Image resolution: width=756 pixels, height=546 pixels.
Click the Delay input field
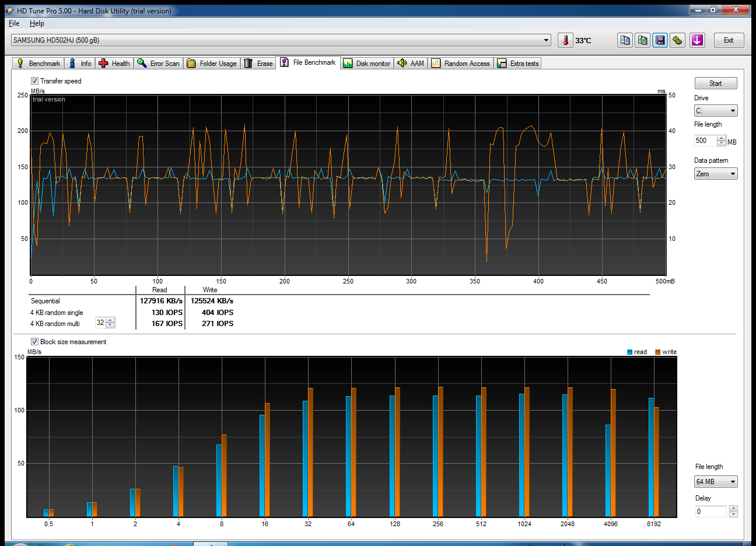coord(711,512)
